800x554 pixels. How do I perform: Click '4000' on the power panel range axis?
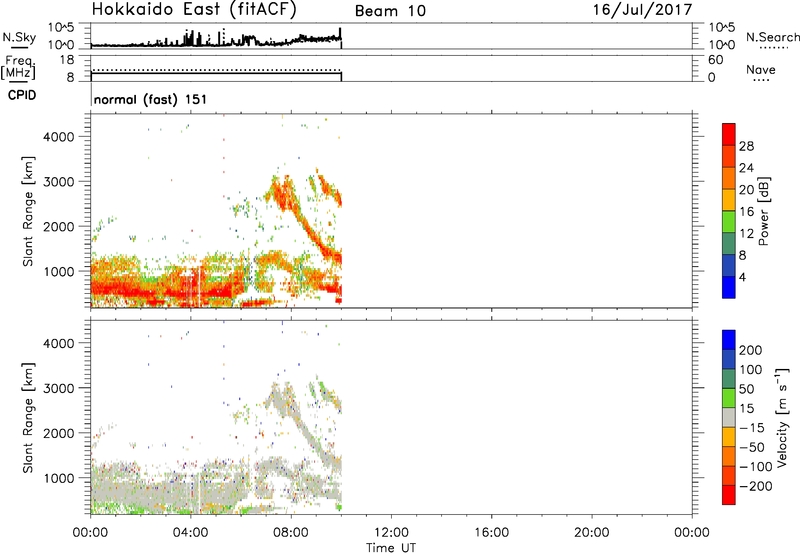point(58,137)
